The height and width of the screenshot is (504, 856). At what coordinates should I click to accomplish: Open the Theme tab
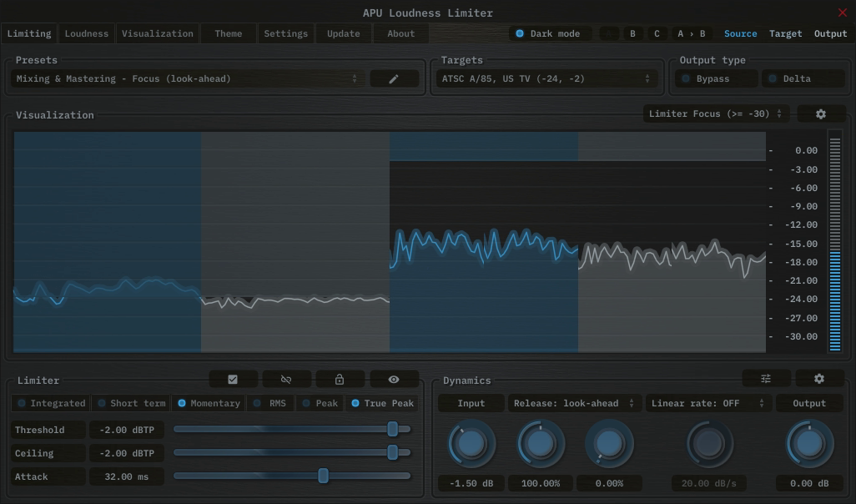(227, 33)
